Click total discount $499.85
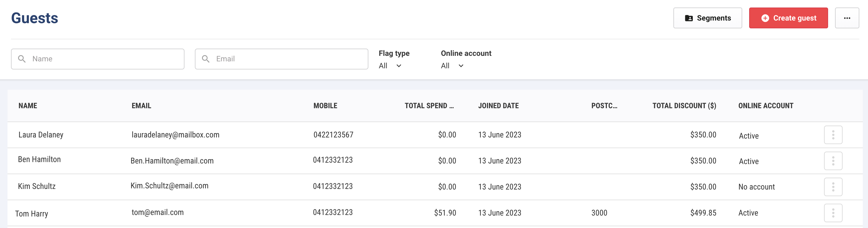 [703, 213]
